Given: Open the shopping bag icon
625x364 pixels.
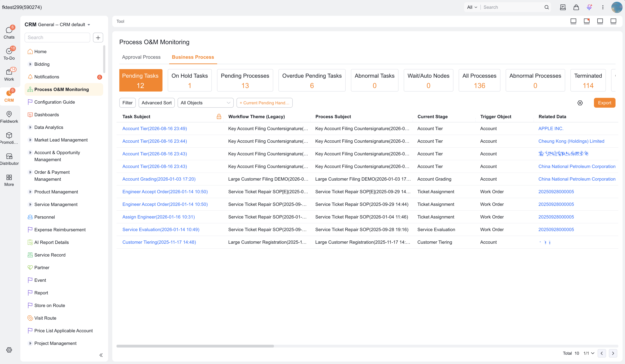Looking at the screenshot, I should click(576, 7).
